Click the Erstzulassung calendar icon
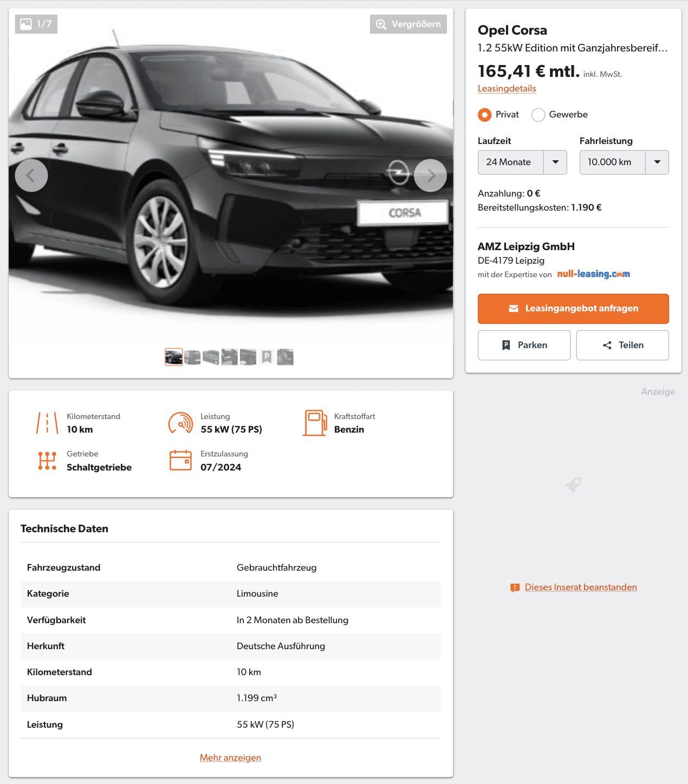Screen dimensions: 688x784 pos(180,460)
